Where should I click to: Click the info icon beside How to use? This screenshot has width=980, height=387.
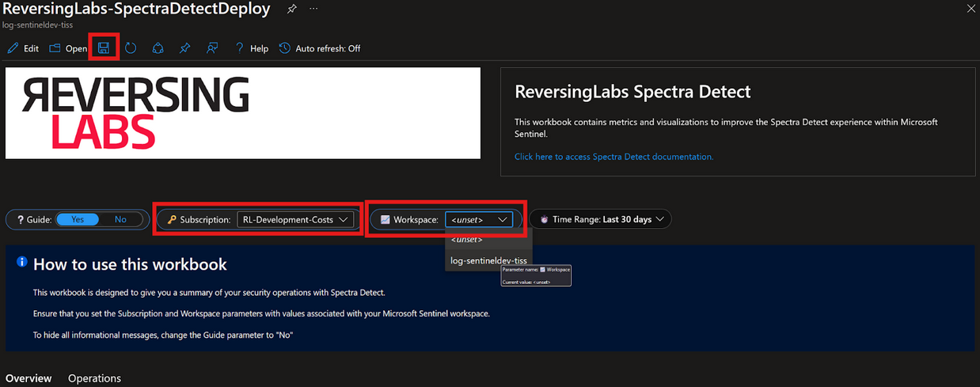tap(22, 263)
